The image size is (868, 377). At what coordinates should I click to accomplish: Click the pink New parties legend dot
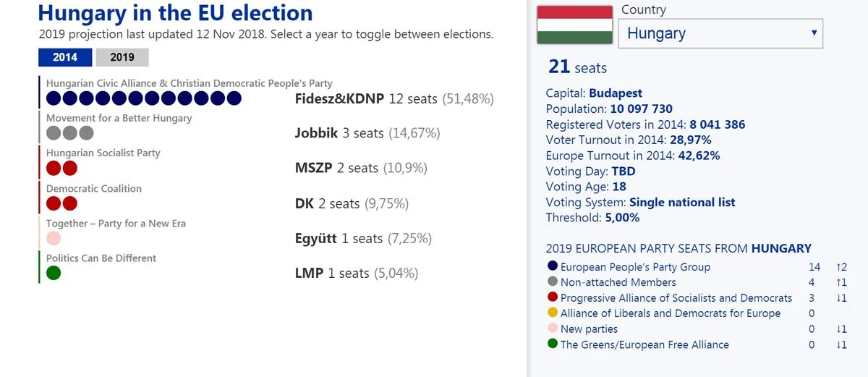click(553, 329)
